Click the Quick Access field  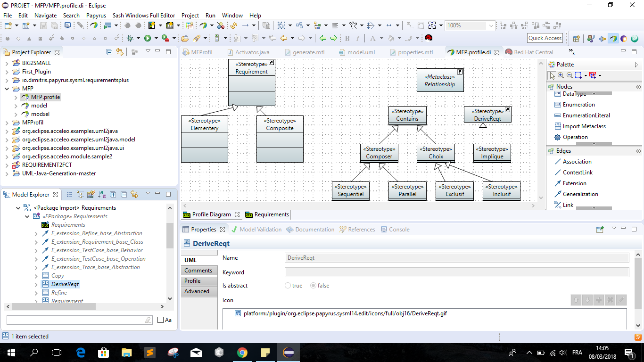click(x=545, y=38)
